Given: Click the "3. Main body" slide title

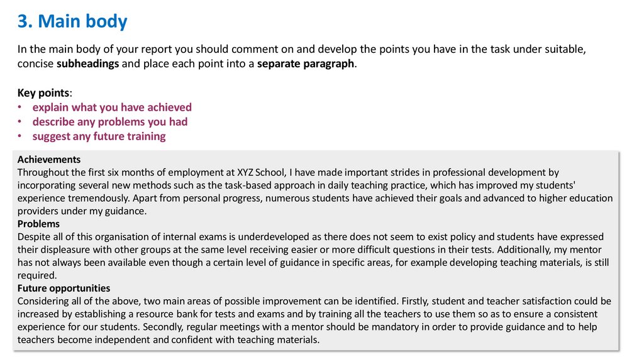Looking at the screenshot, I should [72, 22].
